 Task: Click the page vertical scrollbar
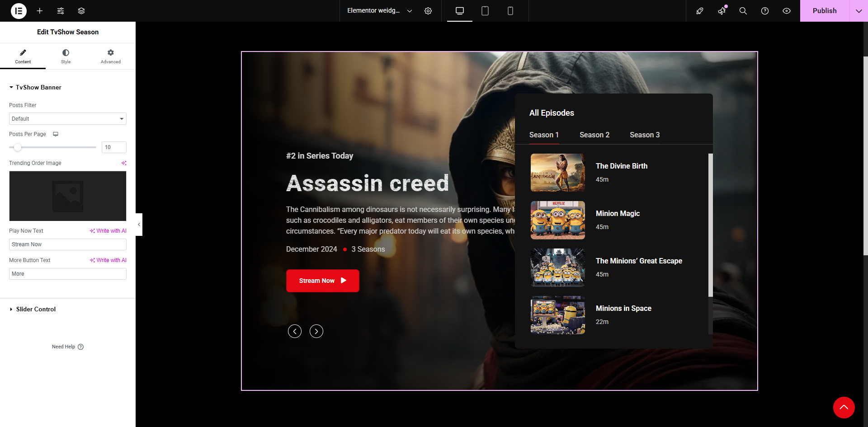866,156
